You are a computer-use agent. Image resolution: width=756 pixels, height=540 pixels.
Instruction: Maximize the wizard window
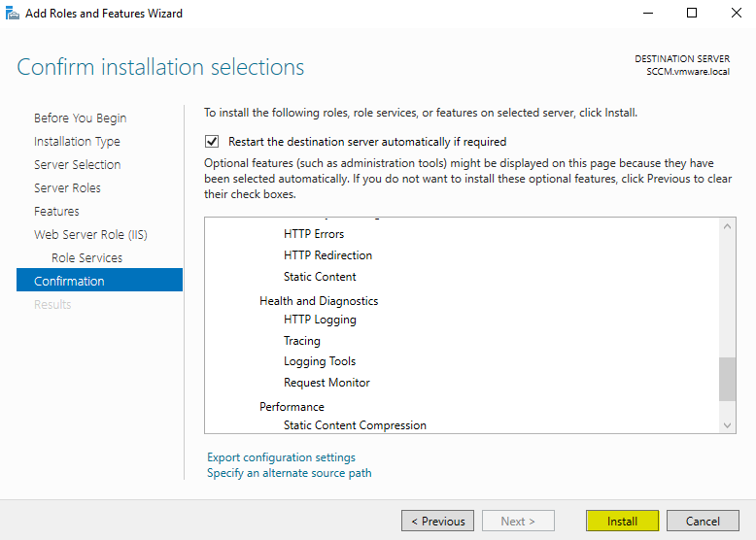(x=692, y=14)
